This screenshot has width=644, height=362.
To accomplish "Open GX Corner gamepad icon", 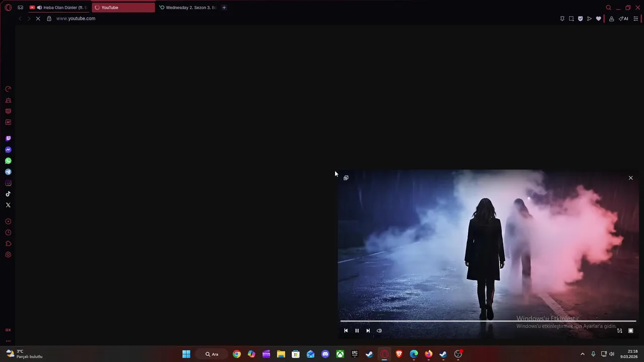I will (x=20, y=8).
